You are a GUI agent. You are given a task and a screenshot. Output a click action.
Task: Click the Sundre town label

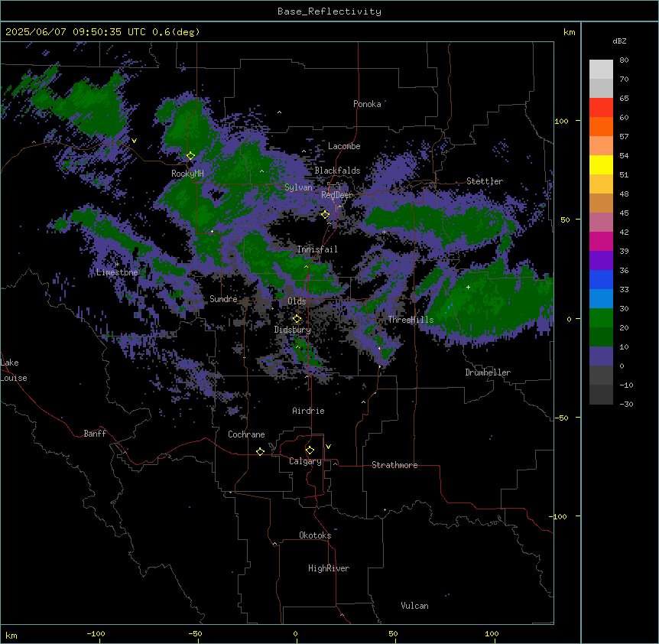[x=223, y=299]
